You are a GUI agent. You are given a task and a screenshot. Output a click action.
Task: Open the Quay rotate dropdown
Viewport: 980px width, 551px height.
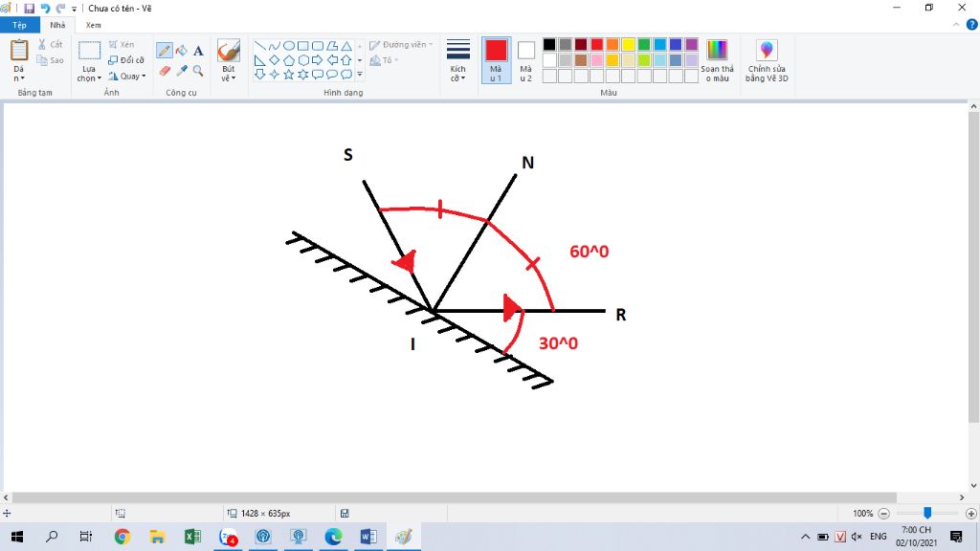point(127,77)
